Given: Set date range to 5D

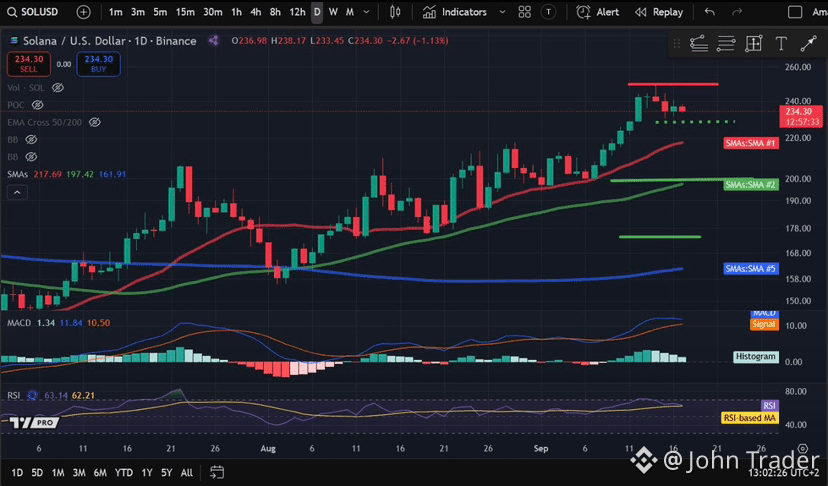Looking at the screenshot, I should [37, 473].
